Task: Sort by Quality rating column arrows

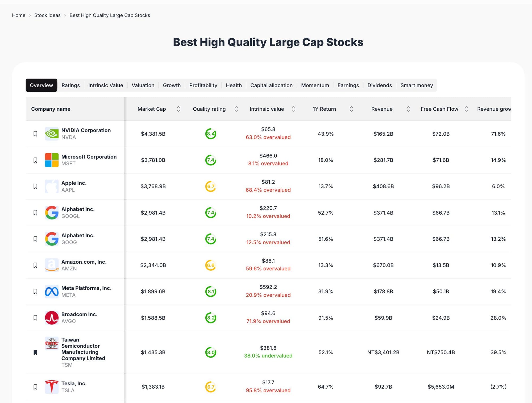Action: click(x=236, y=109)
